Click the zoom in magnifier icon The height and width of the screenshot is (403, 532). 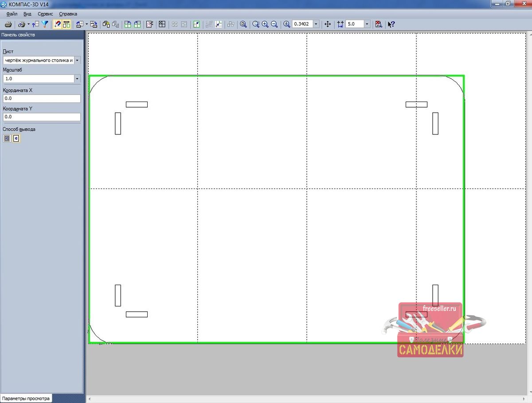pyautogui.click(x=265, y=24)
